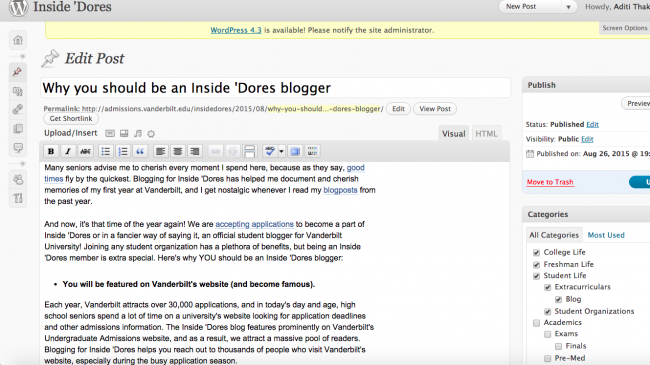Open the 'accepting applications' link in post body

click(x=255, y=224)
